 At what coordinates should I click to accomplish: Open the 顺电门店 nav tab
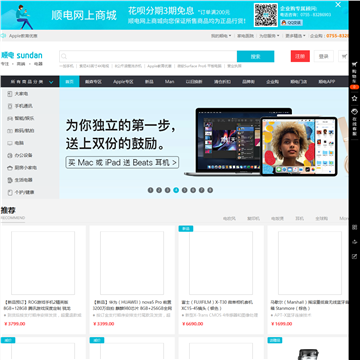pyautogui.click(x=298, y=82)
